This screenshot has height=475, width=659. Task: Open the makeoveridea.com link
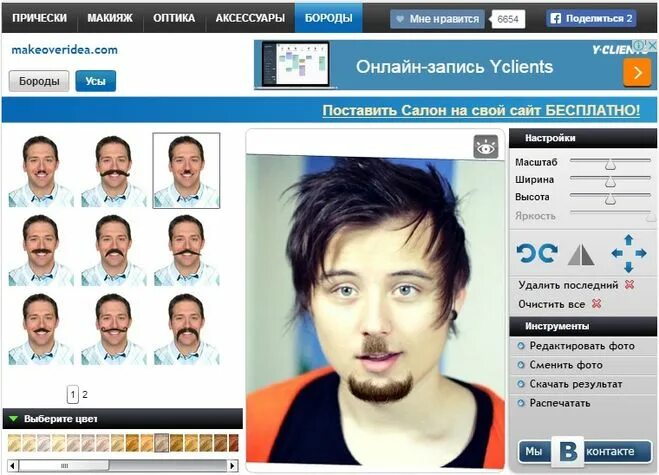[64, 50]
